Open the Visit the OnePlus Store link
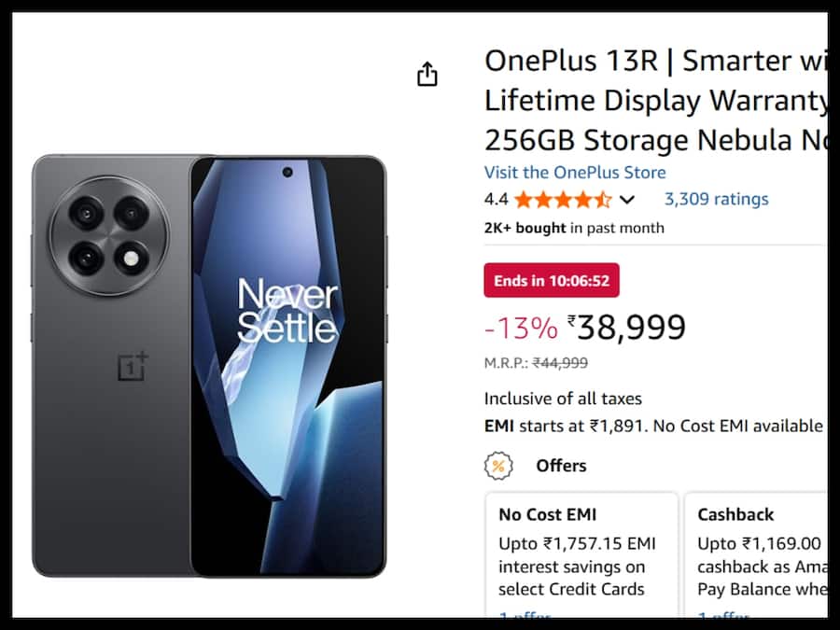Image resolution: width=840 pixels, height=630 pixels. [x=574, y=172]
